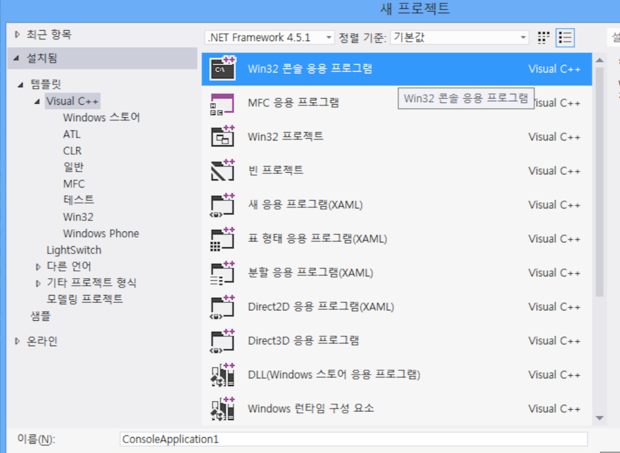Expand the 온라인 section
This screenshot has height=453, width=620.
(17, 341)
